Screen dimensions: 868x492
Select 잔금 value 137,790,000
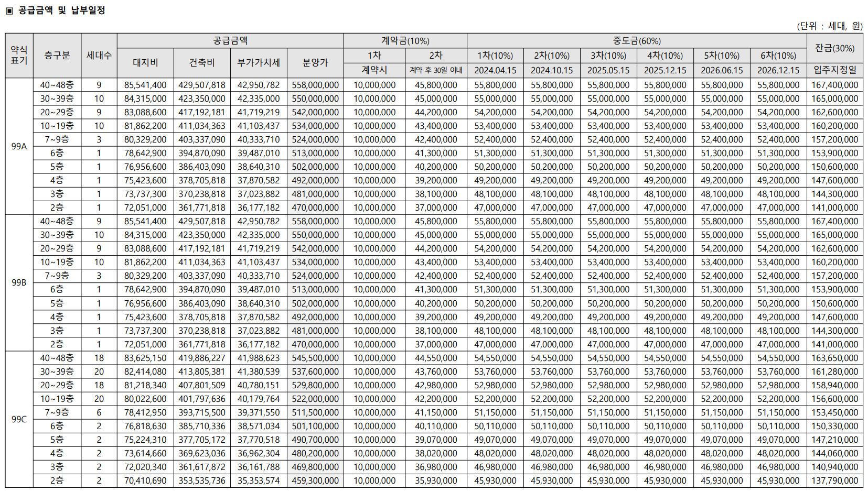coord(835,480)
